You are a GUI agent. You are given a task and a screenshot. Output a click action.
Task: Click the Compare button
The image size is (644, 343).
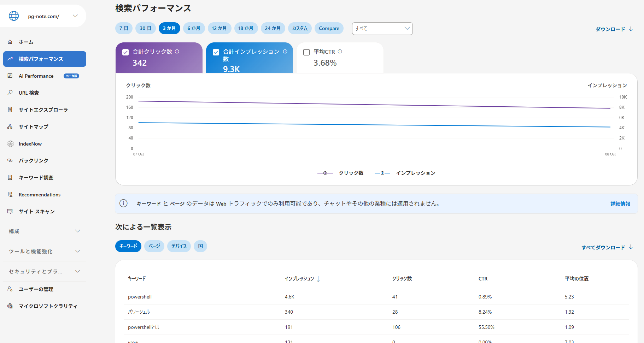329,28
